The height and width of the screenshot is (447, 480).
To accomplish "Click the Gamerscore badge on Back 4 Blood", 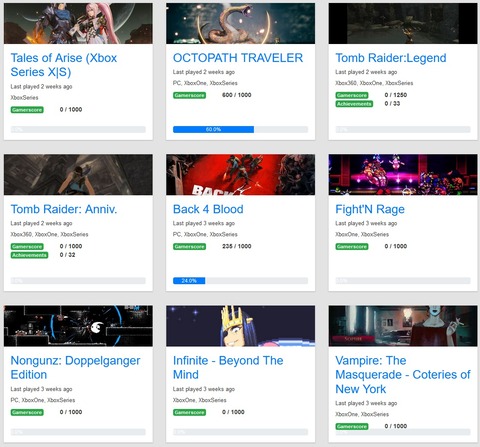I will point(189,247).
